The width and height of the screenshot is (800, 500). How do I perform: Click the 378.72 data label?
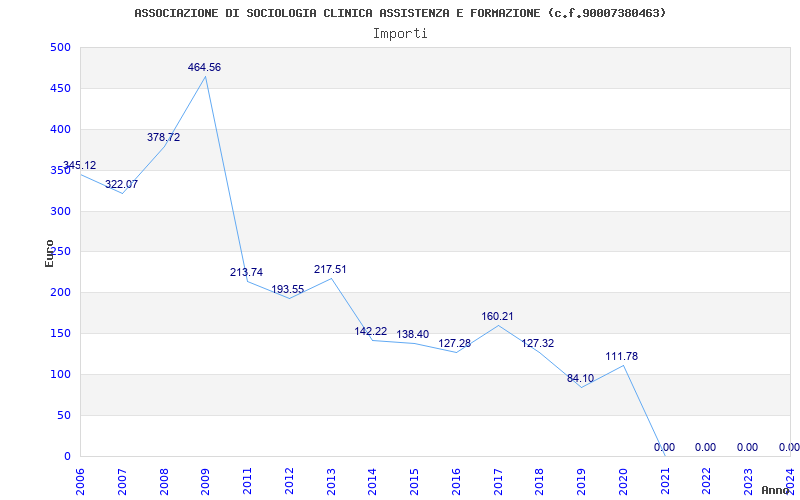163,137
